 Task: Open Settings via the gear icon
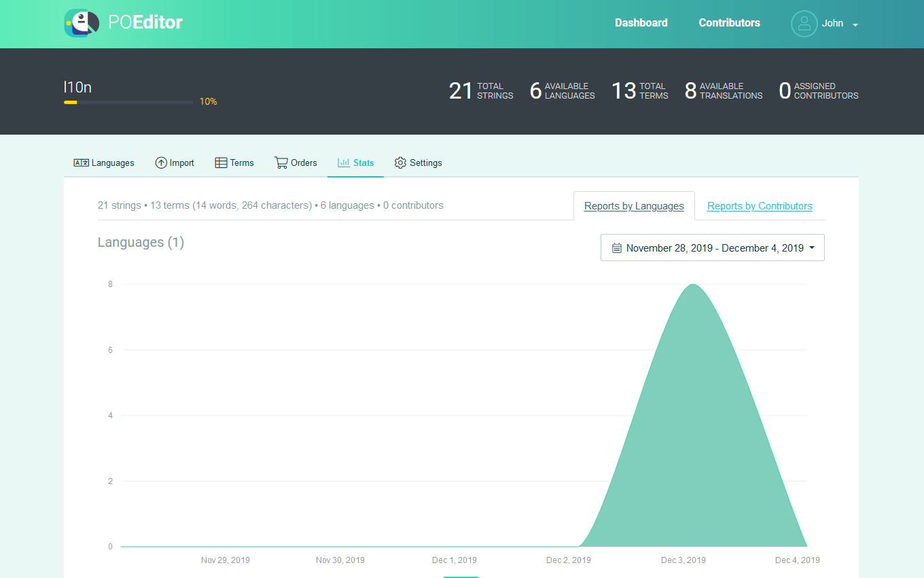coord(400,163)
